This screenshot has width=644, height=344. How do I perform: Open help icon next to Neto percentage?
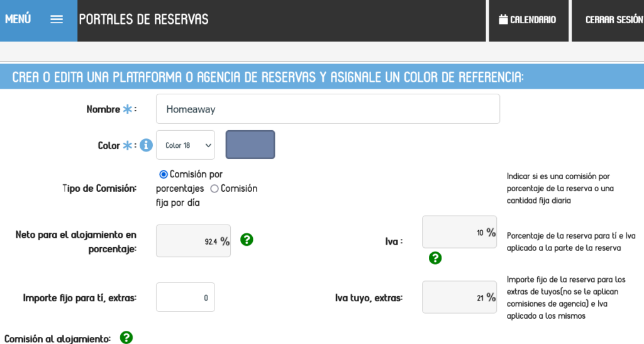click(x=247, y=240)
